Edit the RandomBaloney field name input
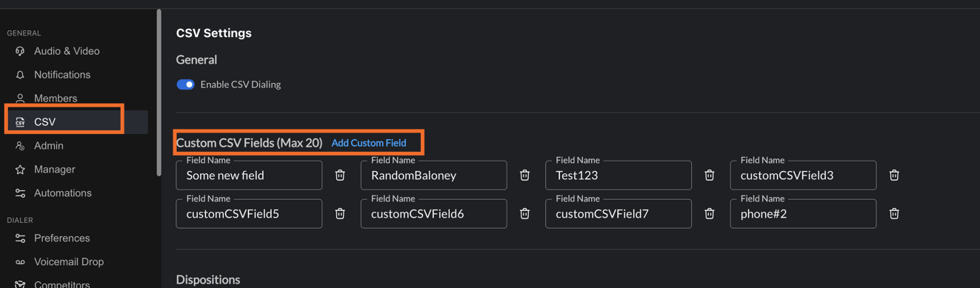This screenshot has width=980, height=288. pos(434,175)
